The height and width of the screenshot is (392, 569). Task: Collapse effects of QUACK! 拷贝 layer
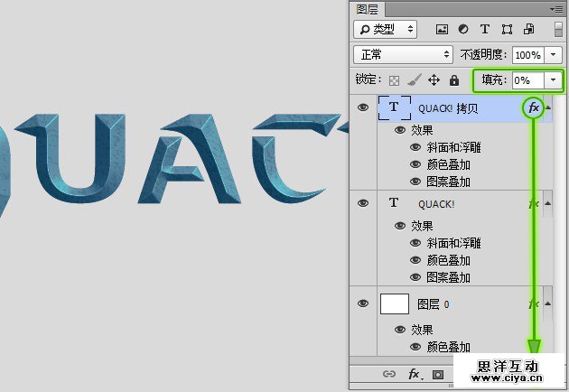coord(548,107)
